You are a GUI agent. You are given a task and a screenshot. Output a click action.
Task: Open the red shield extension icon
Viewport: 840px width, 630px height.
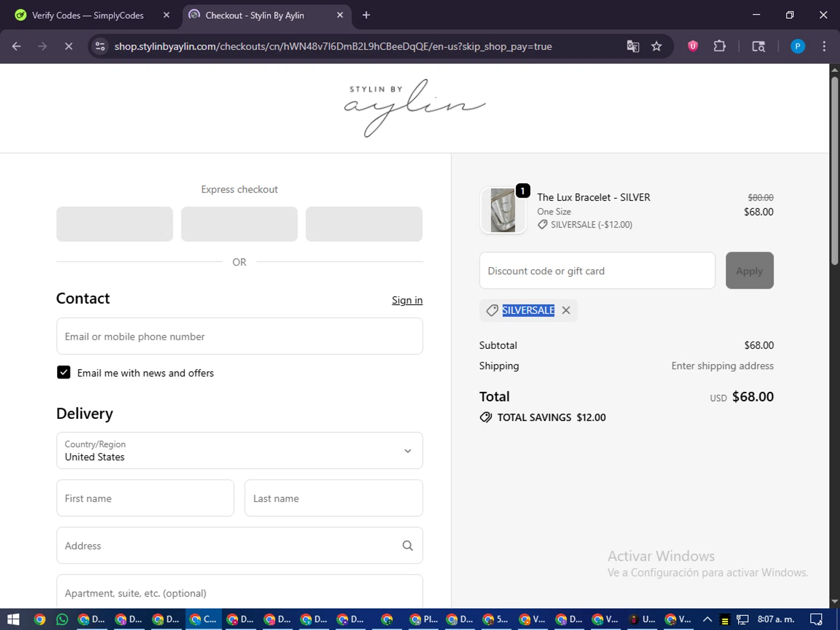pos(693,46)
